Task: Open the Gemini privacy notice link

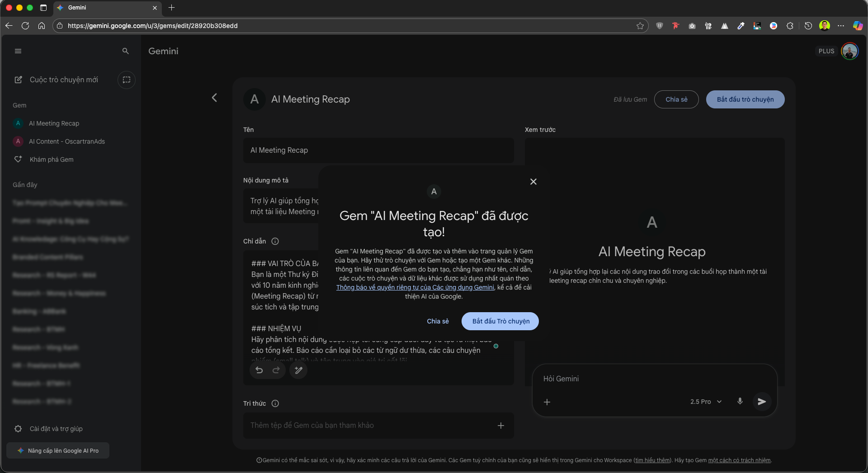Action: [415, 287]
